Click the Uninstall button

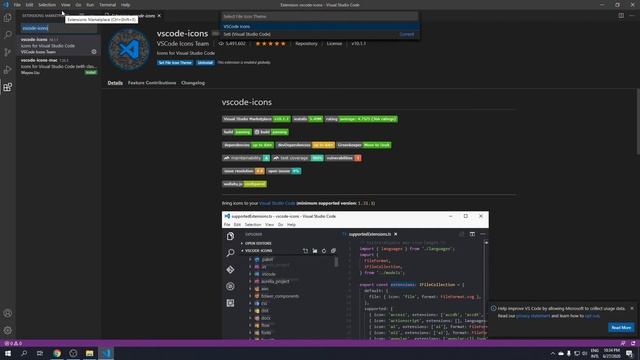tap(205, 62)
